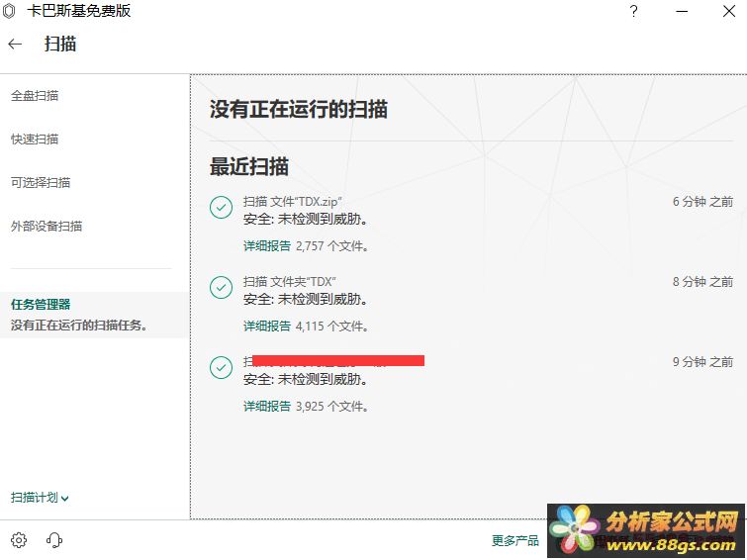Click the 更多产品 link
Viewport: 747px width, 560px height.
point(515,540)
